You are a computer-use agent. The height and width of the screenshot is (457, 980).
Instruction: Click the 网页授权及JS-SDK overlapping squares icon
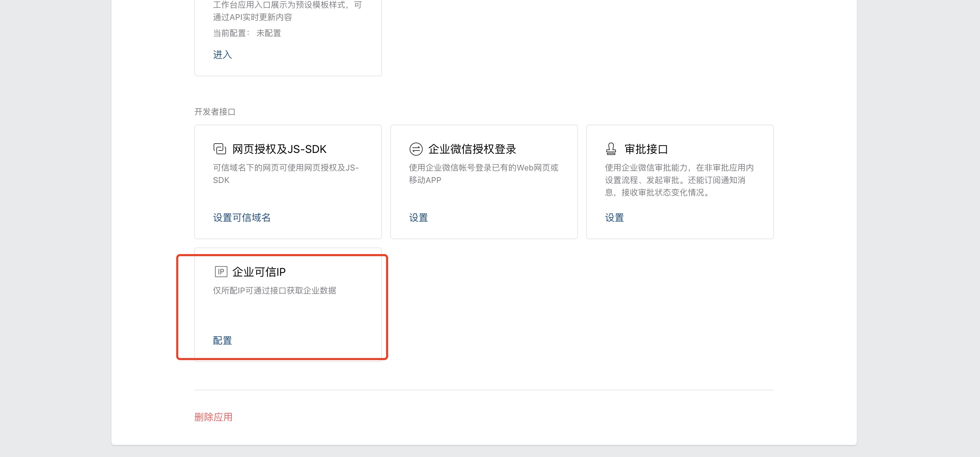pos(219,149)
